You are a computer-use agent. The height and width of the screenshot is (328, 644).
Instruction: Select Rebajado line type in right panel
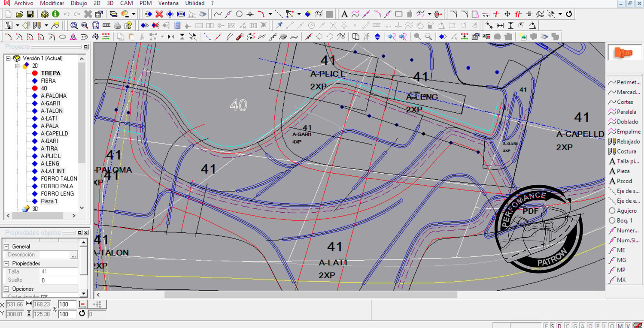pyautogui.click(x=625, y=141)
